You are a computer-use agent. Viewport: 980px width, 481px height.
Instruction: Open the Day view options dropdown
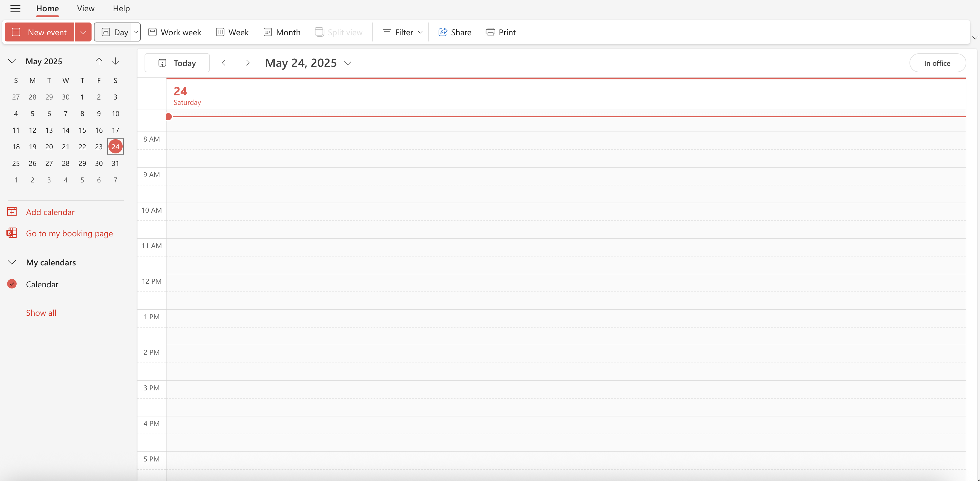pyautogui.click(x=136, y=32)
